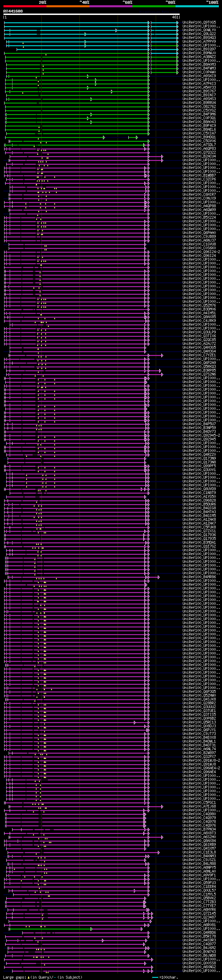
Task: Select the UniRef100_B4FWM3 label
Action: coord(199,68)
